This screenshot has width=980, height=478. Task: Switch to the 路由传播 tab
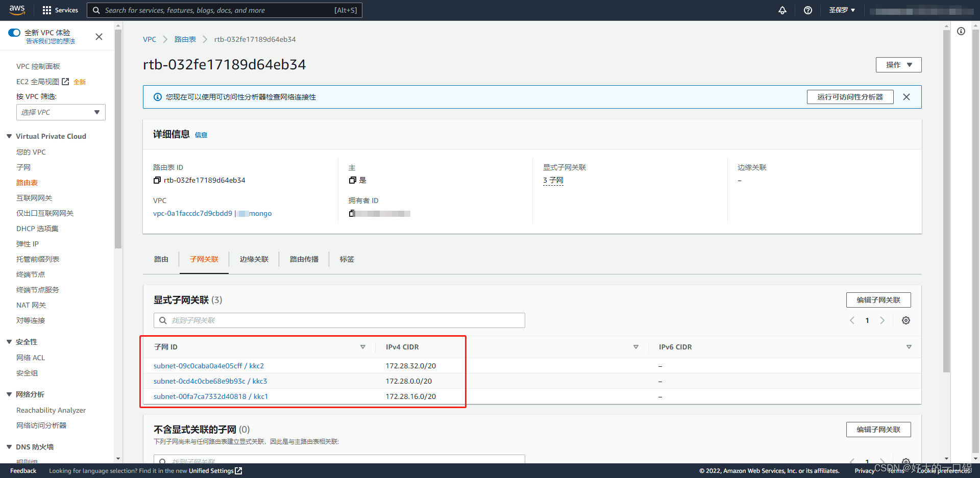tap(304, 259)
